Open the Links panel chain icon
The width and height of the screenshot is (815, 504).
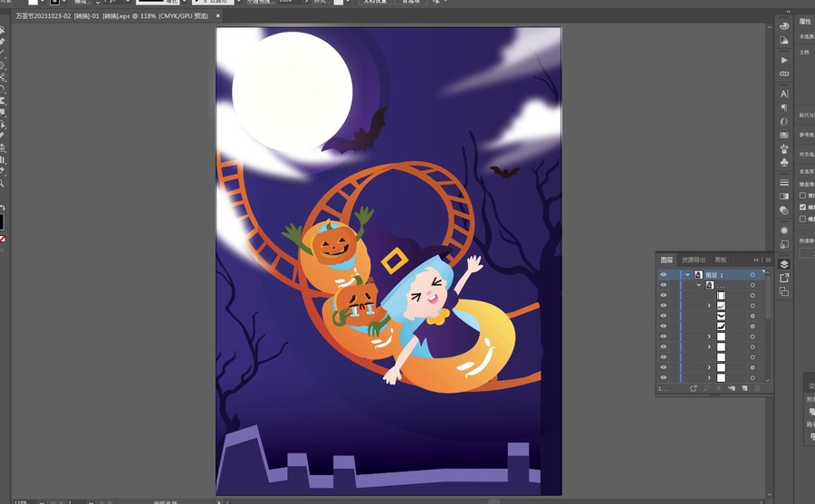click(784, 74)
